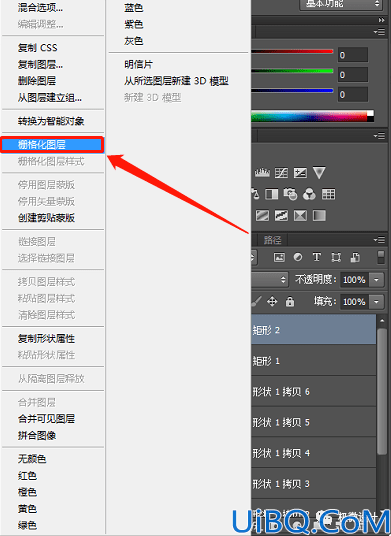Add a Vibrance adjustment (triangle icon)

[x=319, y=173]
